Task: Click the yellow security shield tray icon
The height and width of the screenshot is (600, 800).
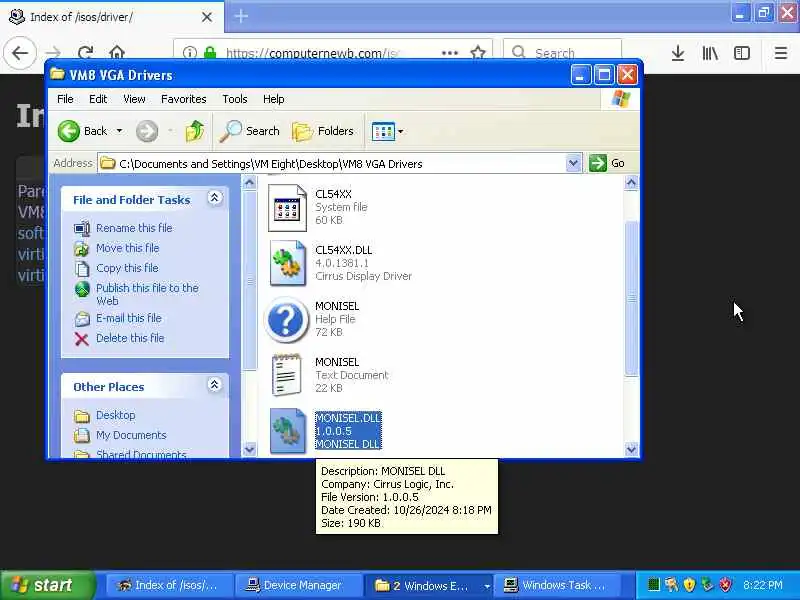Action: [x=689, y=585]
